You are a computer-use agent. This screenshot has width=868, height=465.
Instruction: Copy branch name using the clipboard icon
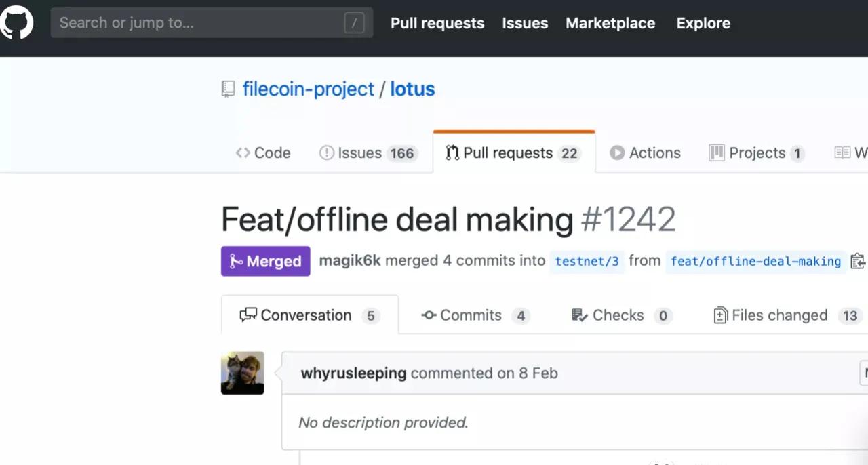click(x=858, y=261)
